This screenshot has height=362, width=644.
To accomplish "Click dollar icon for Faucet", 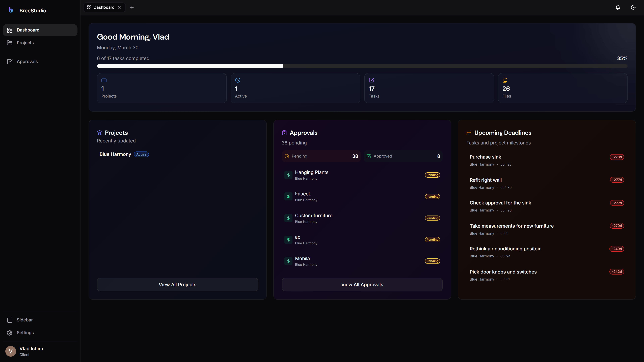I will coord(288,196).
